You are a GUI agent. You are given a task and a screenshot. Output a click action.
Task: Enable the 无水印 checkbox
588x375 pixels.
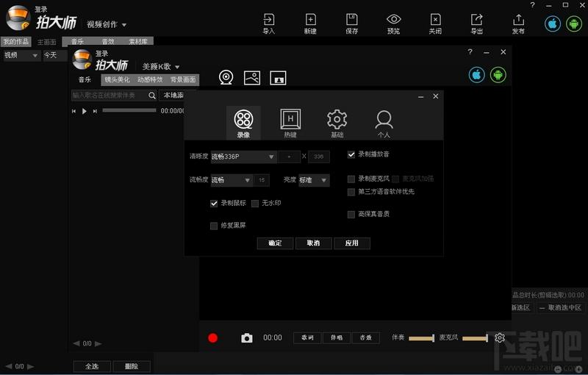tap(255, 203)
